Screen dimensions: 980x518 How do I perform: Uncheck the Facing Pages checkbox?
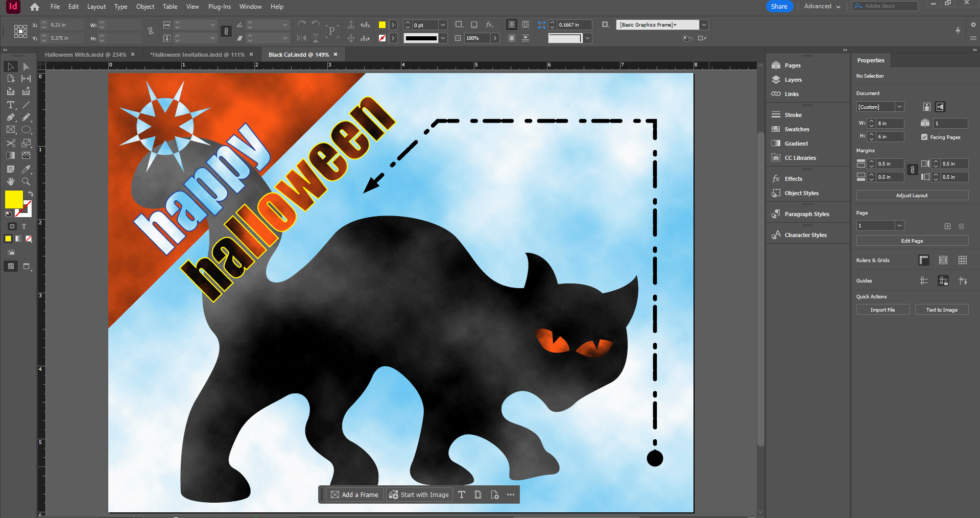(x=924, y=137)
